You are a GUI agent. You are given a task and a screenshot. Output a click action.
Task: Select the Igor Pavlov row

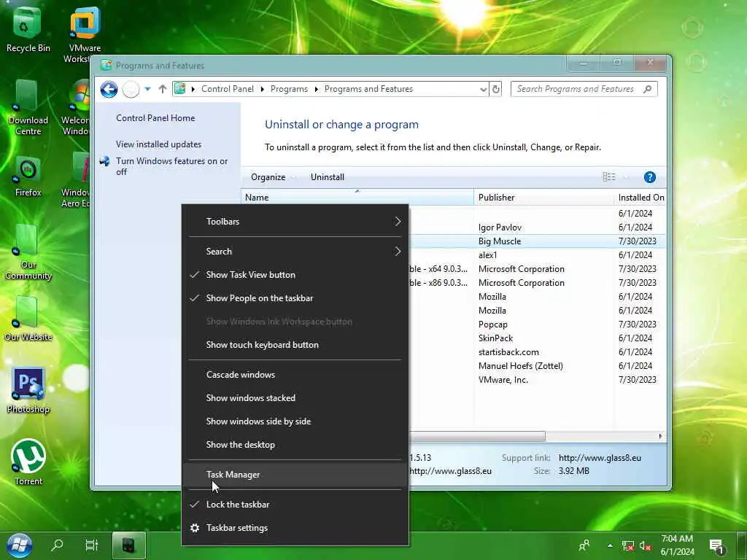point(537,227)
